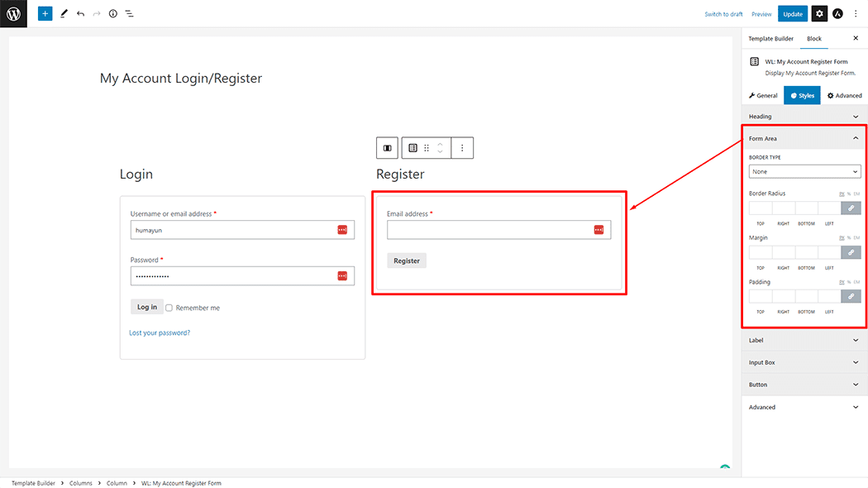Click the Update button

click(792, 13)
